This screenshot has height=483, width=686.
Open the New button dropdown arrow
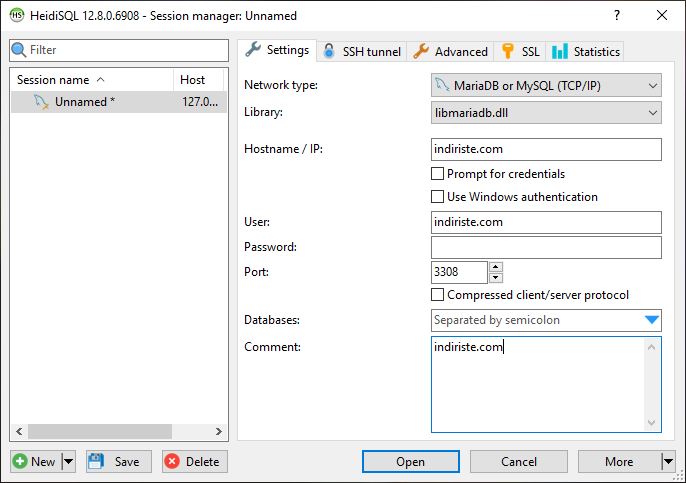click(69, 461)
